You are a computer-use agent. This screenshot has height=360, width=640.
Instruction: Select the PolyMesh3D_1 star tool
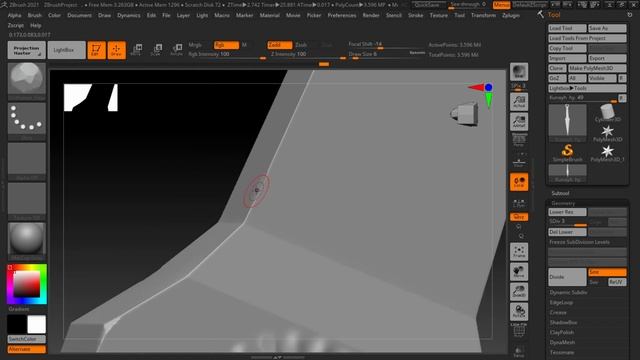(x=607, y=153)
